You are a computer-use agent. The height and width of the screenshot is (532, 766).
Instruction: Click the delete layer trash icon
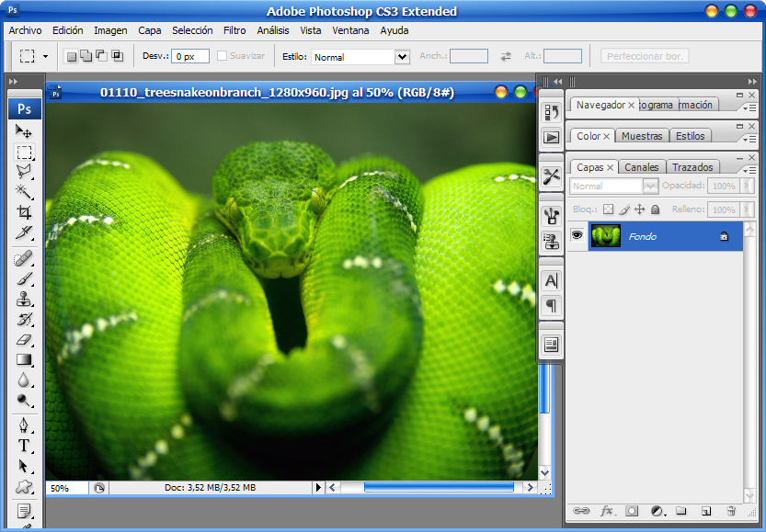pyautogui.click(x=731, y=511)
